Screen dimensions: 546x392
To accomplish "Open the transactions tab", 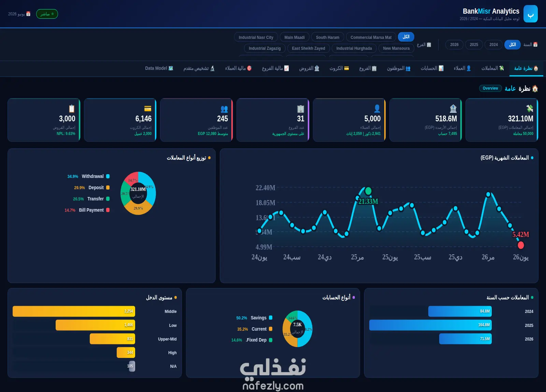I will [x=492, y=69].
